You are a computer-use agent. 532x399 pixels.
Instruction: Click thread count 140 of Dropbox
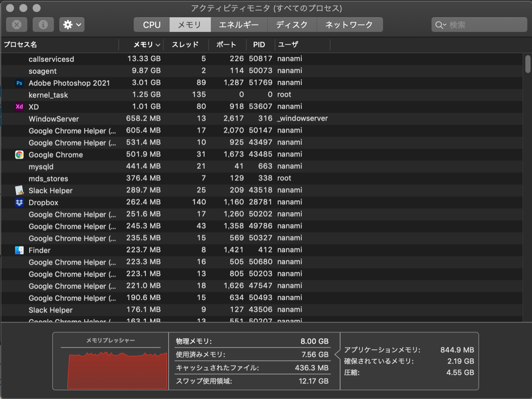pos(199,202)
